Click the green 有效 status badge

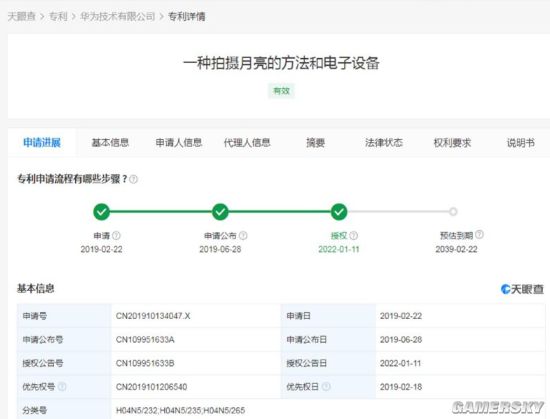281,91
